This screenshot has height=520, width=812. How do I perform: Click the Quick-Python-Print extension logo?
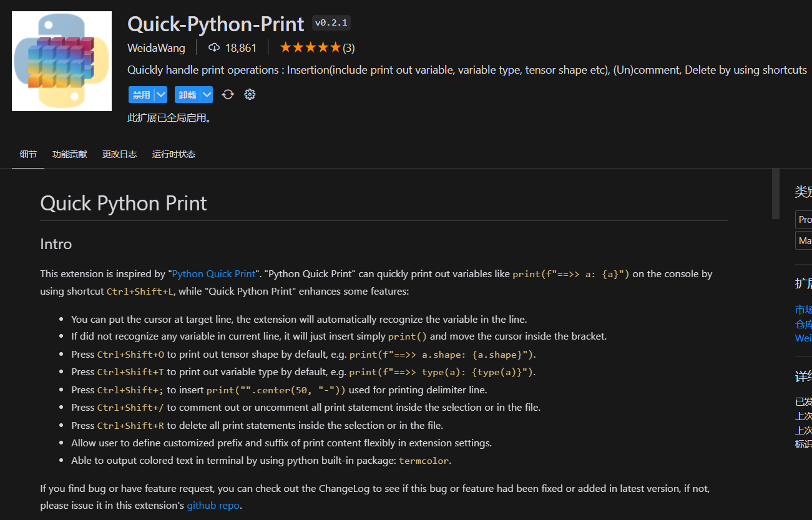[x=62, y=61]
